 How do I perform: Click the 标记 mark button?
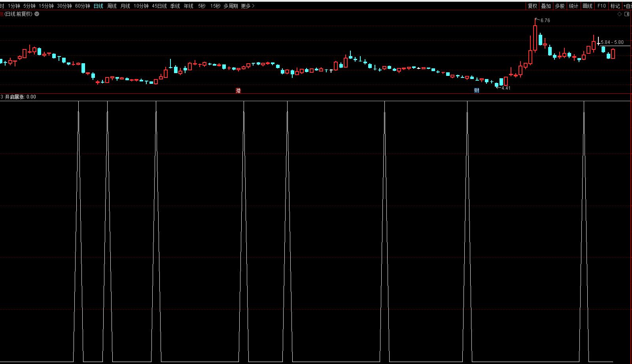pyautogui.click(x=615, y=6)
